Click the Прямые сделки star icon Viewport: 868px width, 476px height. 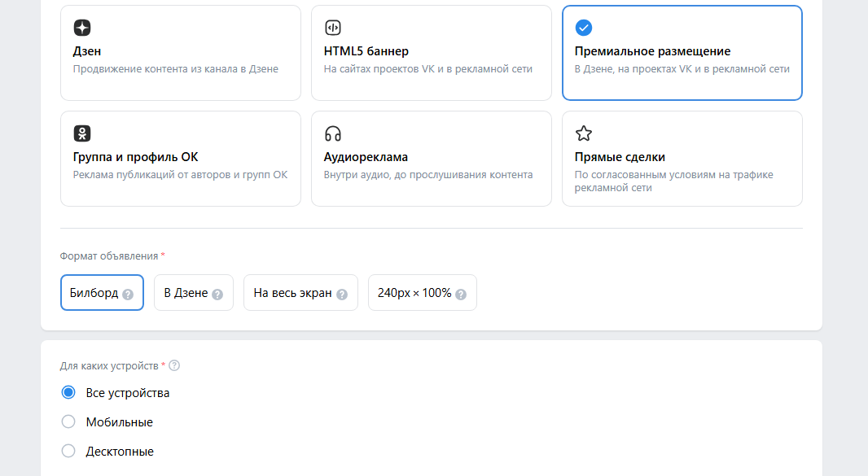[x=584, y=133]
